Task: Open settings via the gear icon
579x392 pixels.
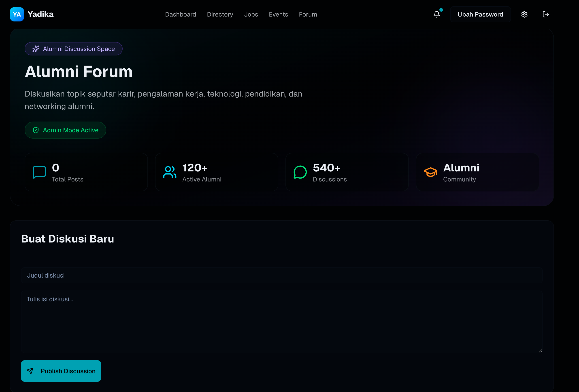Action: (524, 14)
